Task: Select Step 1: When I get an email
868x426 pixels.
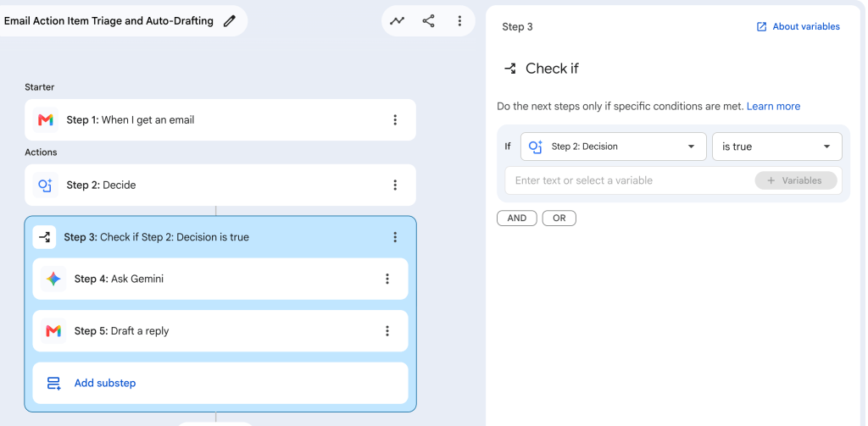Action: 220,120
